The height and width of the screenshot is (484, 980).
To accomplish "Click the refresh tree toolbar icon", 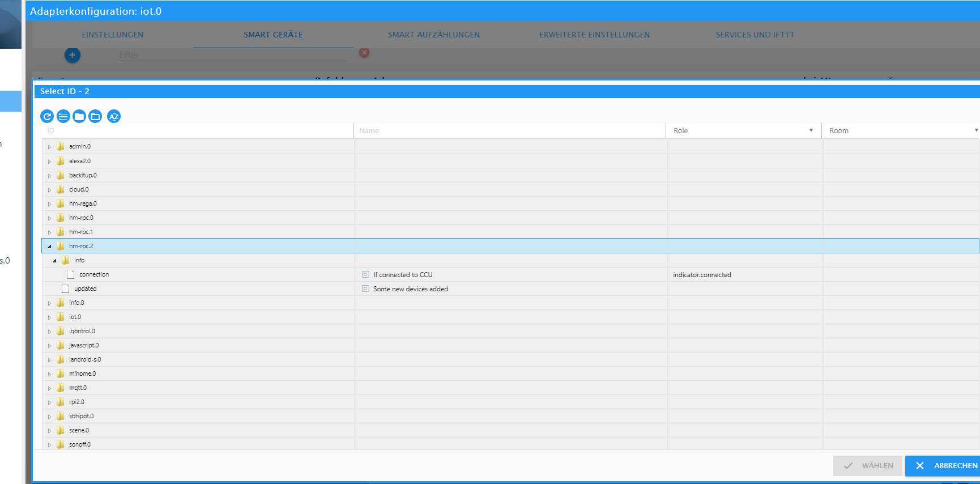I will pos(47,117).
